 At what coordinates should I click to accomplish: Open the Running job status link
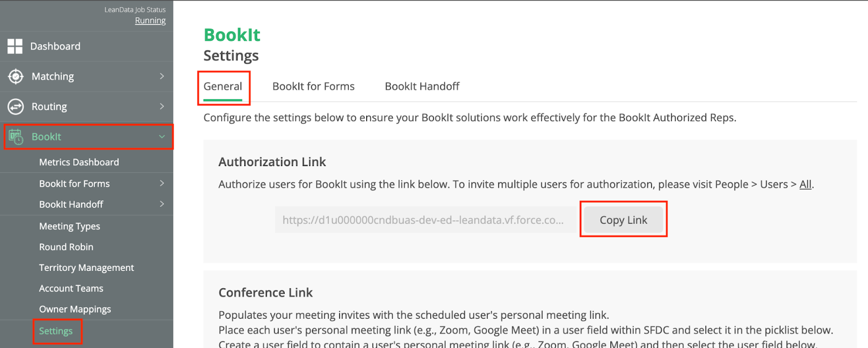(150, 21)
